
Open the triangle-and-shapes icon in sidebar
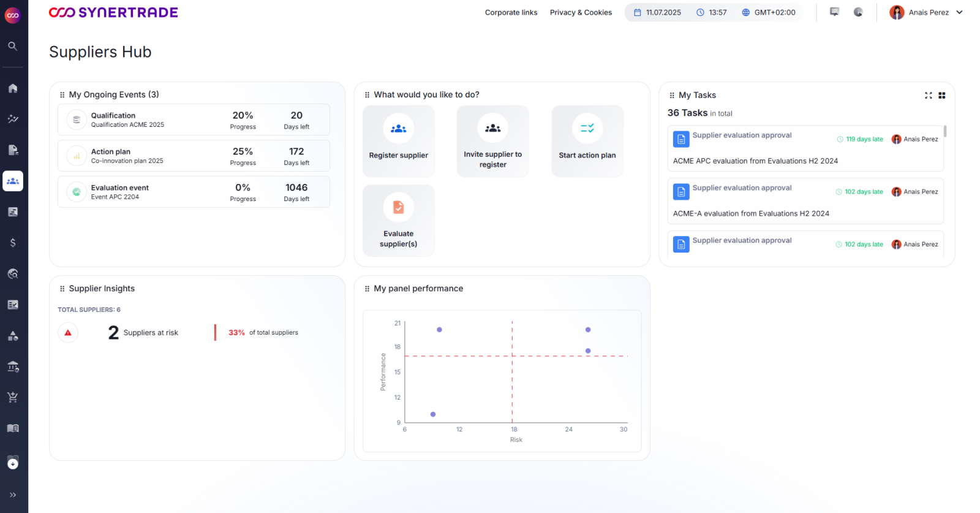tap(13, 336)
